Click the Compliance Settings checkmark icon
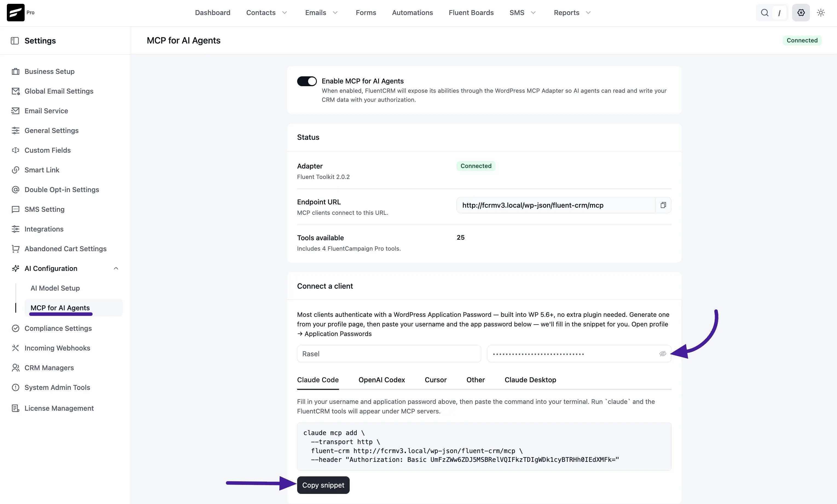Screen dimensions: 837x504 click(16, 328)
